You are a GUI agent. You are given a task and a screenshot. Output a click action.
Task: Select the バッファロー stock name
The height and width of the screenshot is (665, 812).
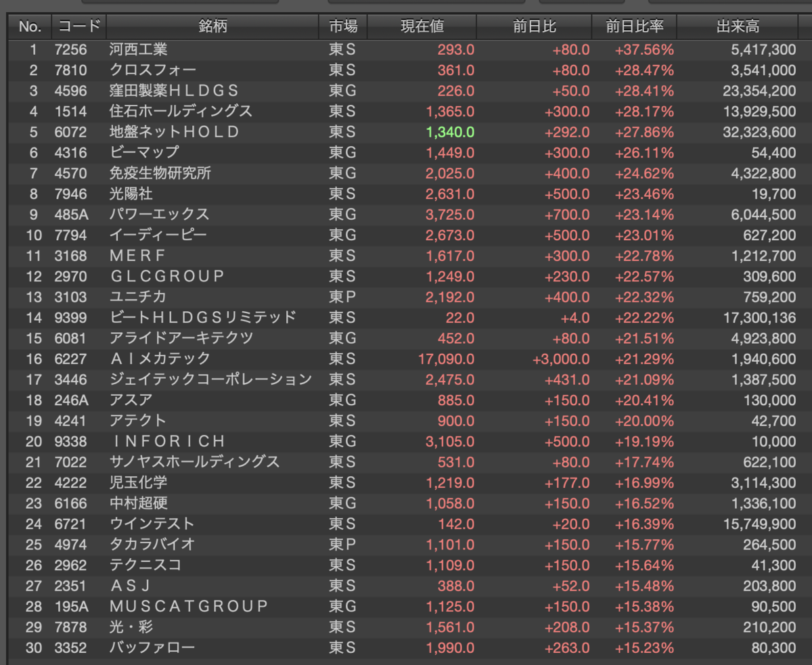pyautogui.click(x=152, y=647)
